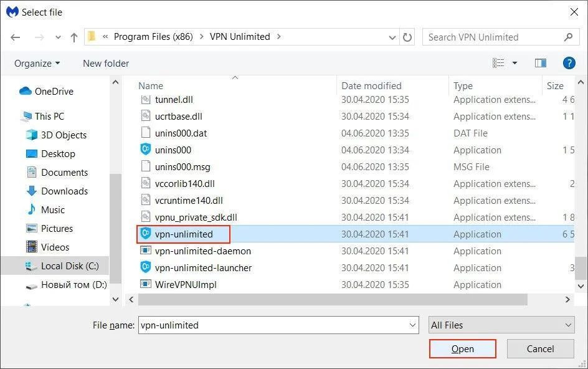Sort files by Date modified column
The width and height of the screenshot is (588, 369).
(371, 86)
